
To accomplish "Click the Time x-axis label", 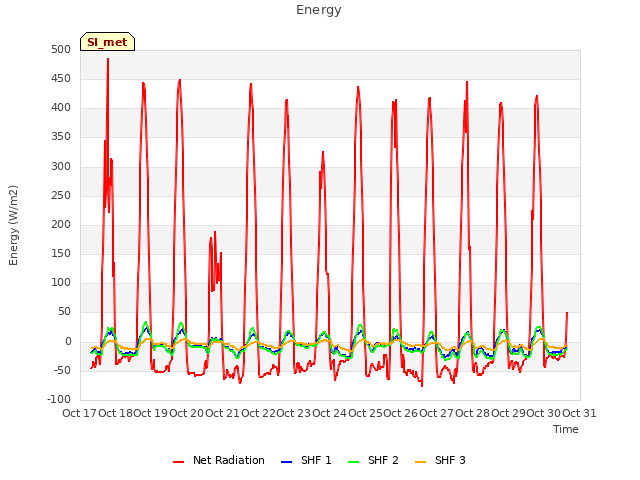I will coord(566,429).
